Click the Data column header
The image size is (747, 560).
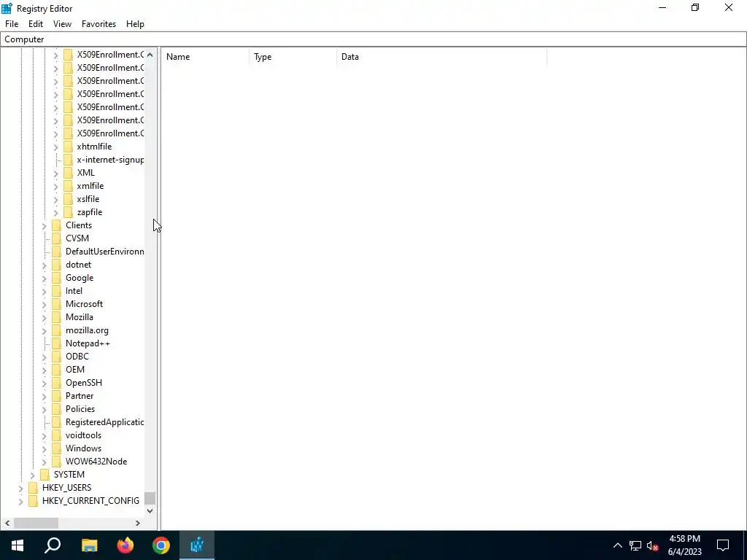click(441, 57)
